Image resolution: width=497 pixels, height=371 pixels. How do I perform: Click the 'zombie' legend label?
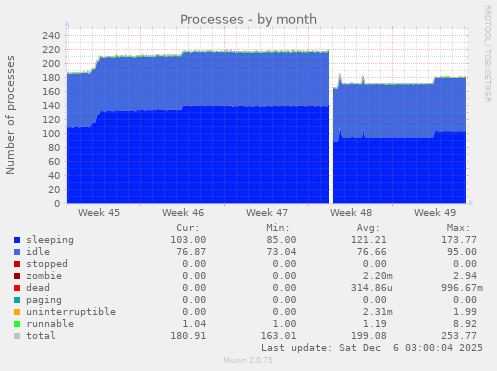point(44,276)
